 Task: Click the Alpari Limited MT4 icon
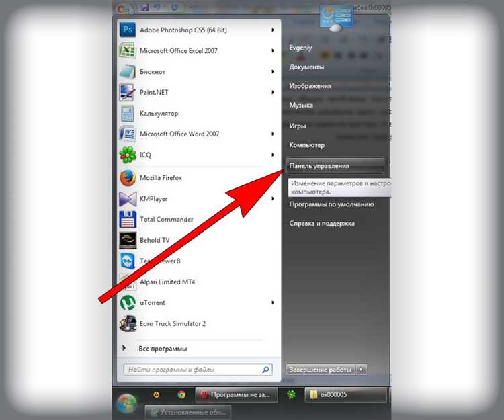[x=128, y=282]
